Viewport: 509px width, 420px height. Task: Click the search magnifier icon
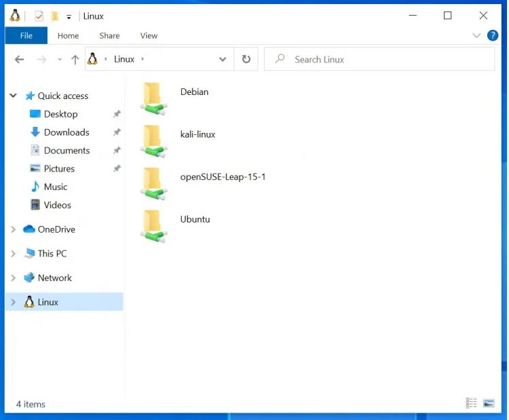280,59
